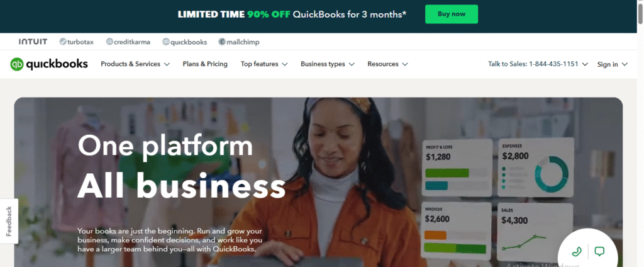This screenshot has height=267, width=644.
Task: Click the Expenses donut chart card
Action: pyautogui.click(x=536, y=167)
